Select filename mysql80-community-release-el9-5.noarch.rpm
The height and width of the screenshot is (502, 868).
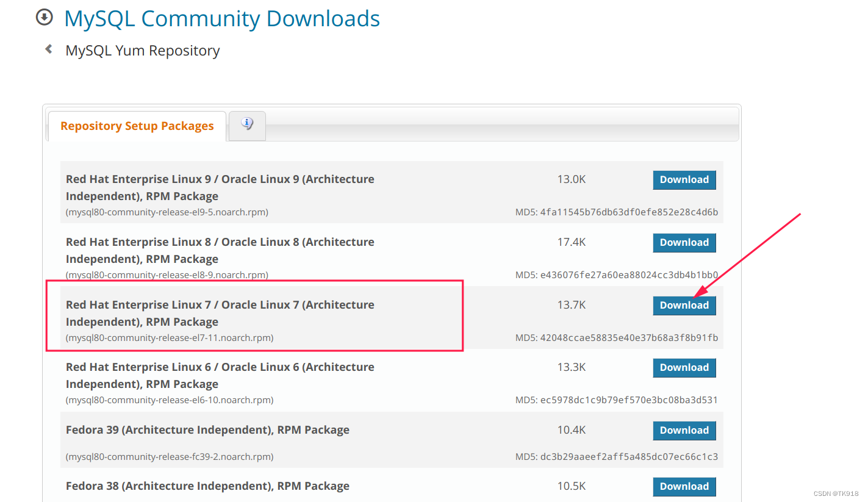(x=167, y=212)
